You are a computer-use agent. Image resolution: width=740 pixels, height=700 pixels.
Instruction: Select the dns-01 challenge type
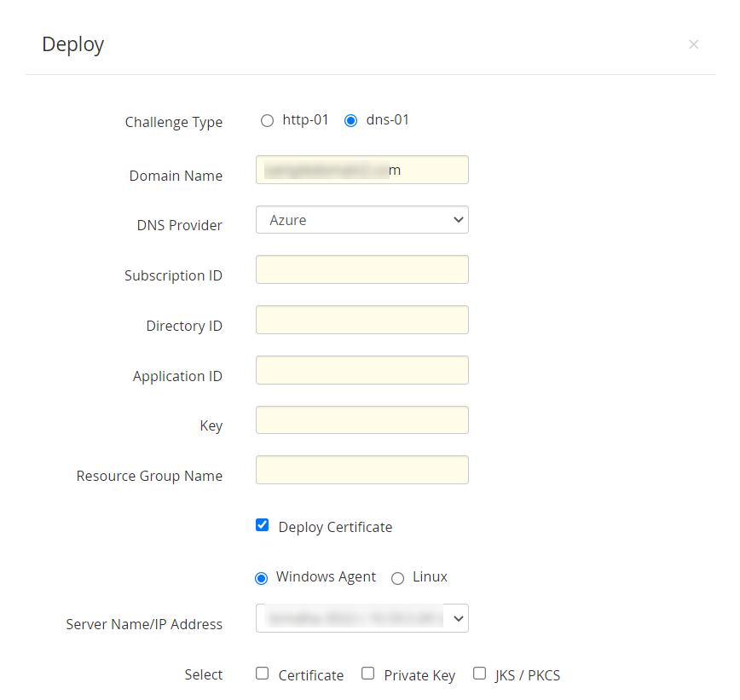click(350, 120)
